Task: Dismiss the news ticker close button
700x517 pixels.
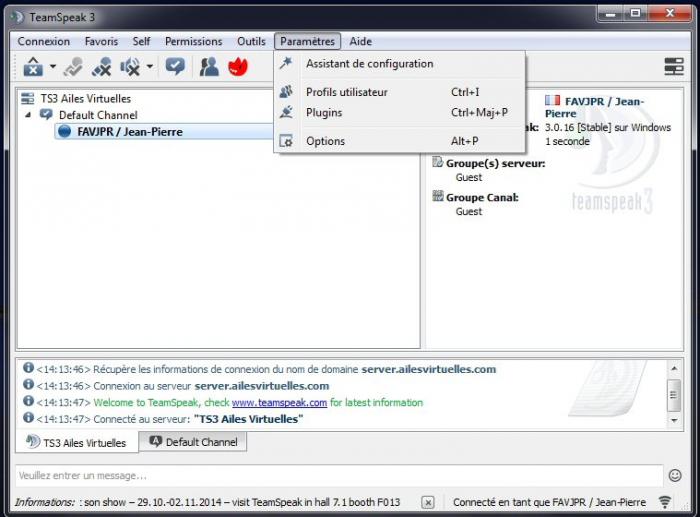Action: click(428, 503)
